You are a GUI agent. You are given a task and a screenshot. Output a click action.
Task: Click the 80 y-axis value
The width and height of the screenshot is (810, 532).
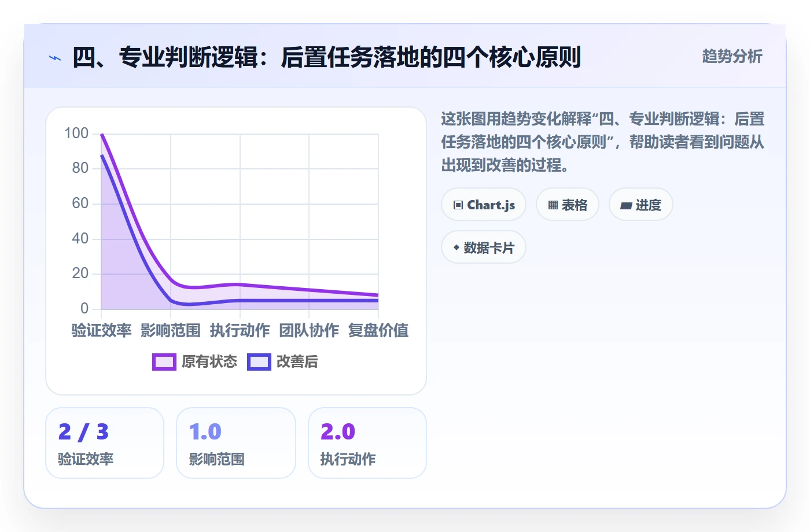pos(80,168)
